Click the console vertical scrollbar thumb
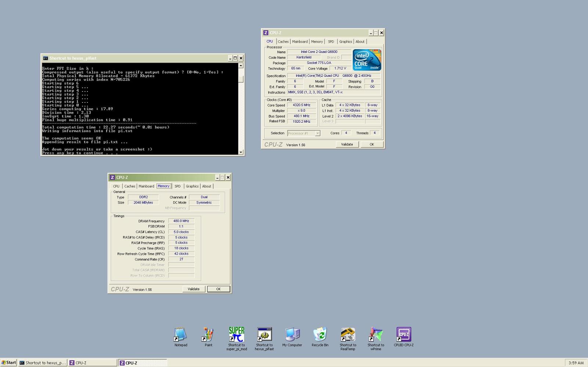Screen dimensions: 588x367 [x=241, y=79]
